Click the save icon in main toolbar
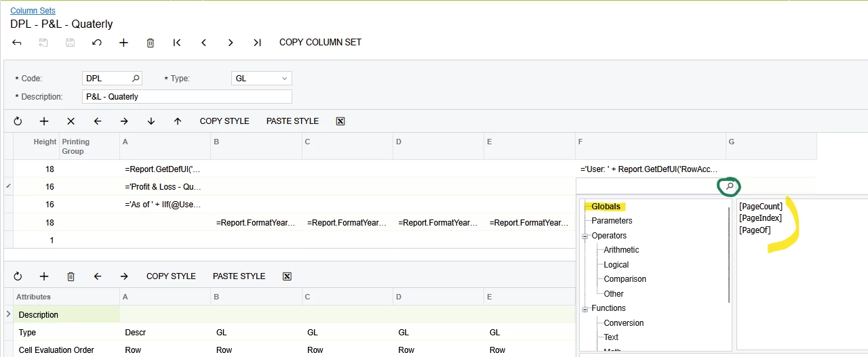Screen dimensions: 868x357 coord(70,43)
